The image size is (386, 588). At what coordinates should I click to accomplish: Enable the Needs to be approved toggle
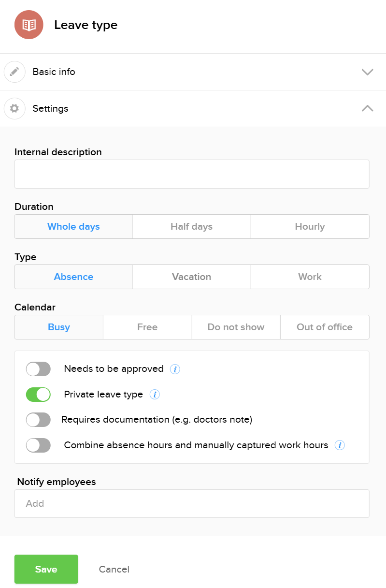(38, 369)
